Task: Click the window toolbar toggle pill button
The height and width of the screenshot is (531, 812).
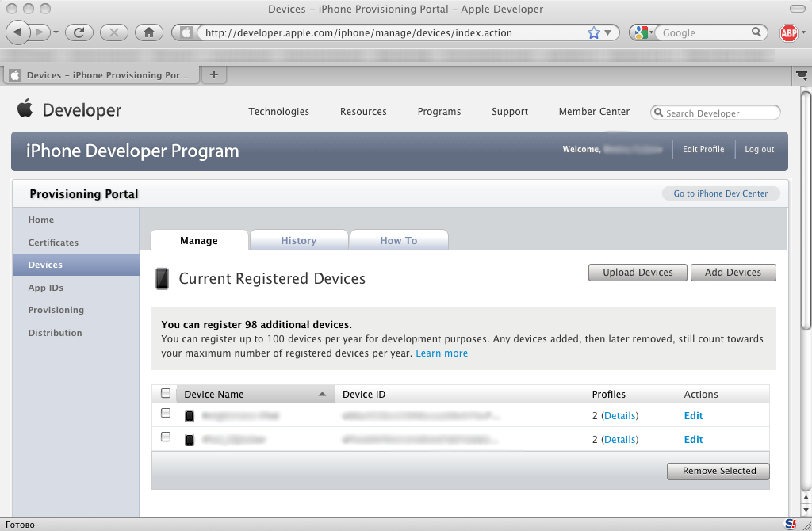Action: (798, 9)
